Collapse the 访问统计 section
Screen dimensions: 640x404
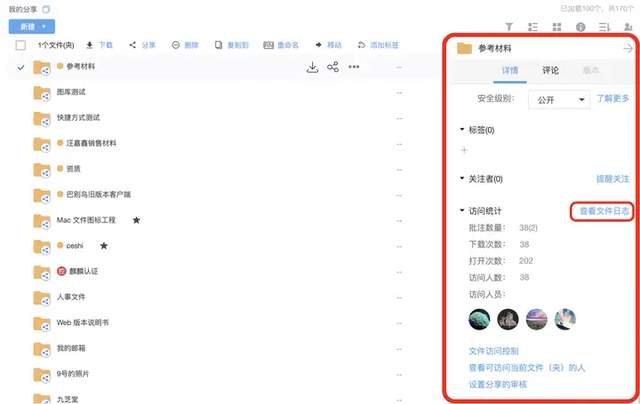pos(462,211)
